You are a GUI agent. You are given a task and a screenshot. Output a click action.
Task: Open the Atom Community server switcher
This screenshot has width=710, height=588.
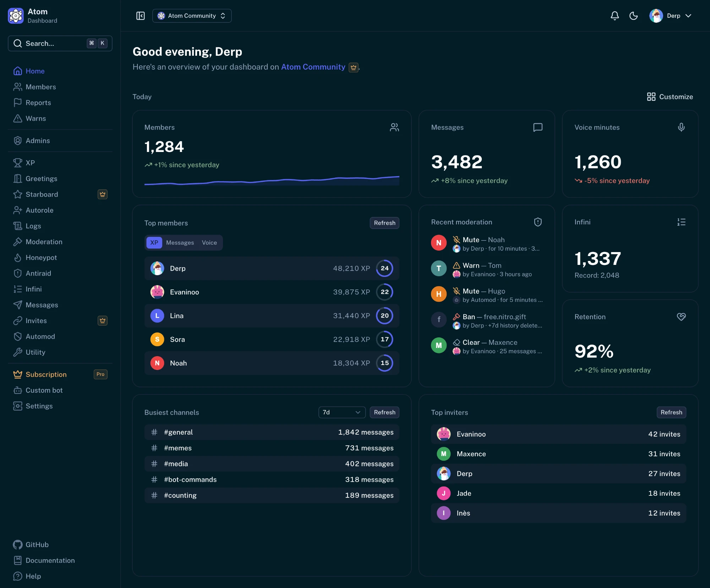[x=192, y=16]
